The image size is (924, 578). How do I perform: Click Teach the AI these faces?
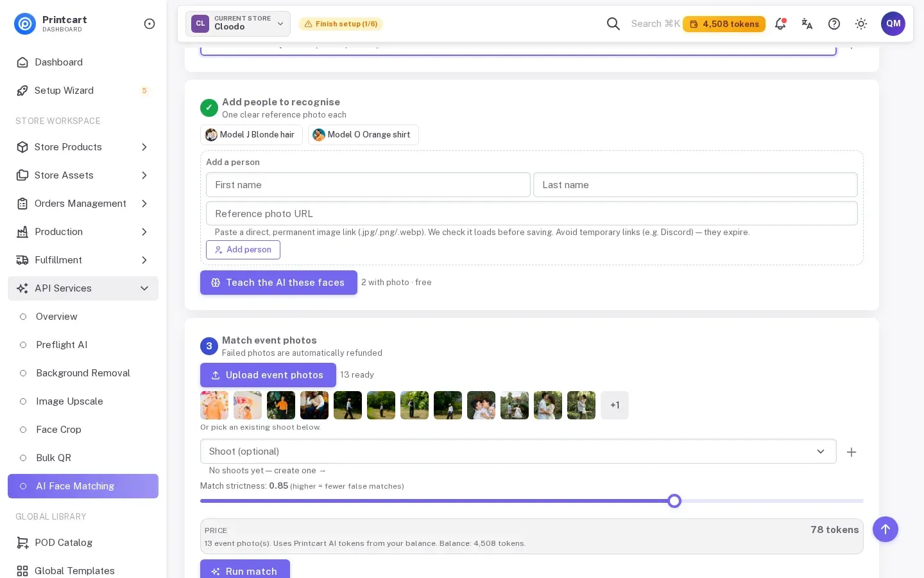278,283
